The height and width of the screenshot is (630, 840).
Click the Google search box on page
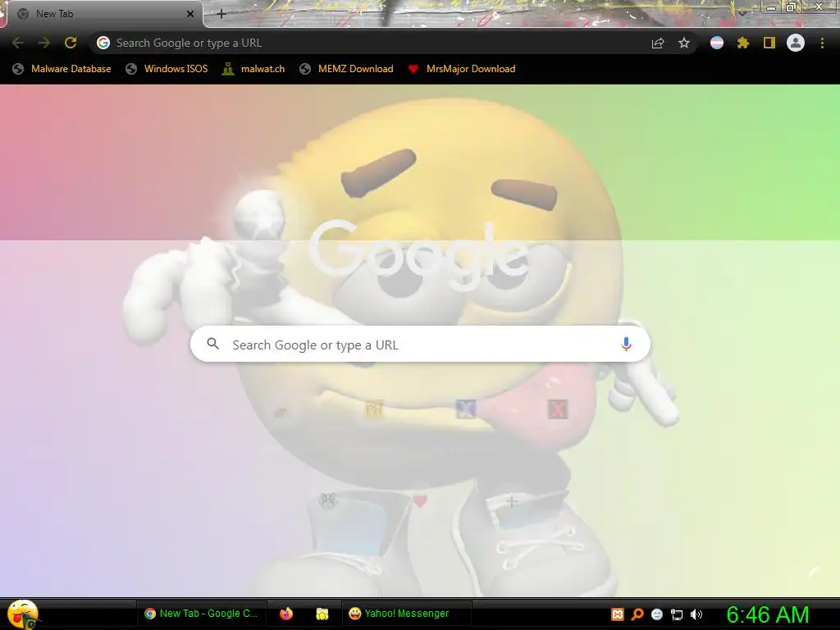tap(421, 344)
